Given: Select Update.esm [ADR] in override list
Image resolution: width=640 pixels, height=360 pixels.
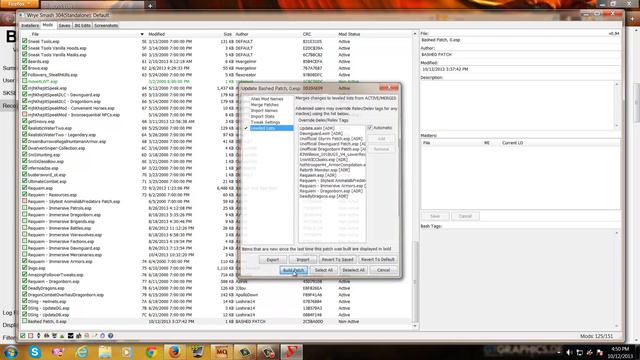Looking at the screenshot, I should tap(317, 128).
